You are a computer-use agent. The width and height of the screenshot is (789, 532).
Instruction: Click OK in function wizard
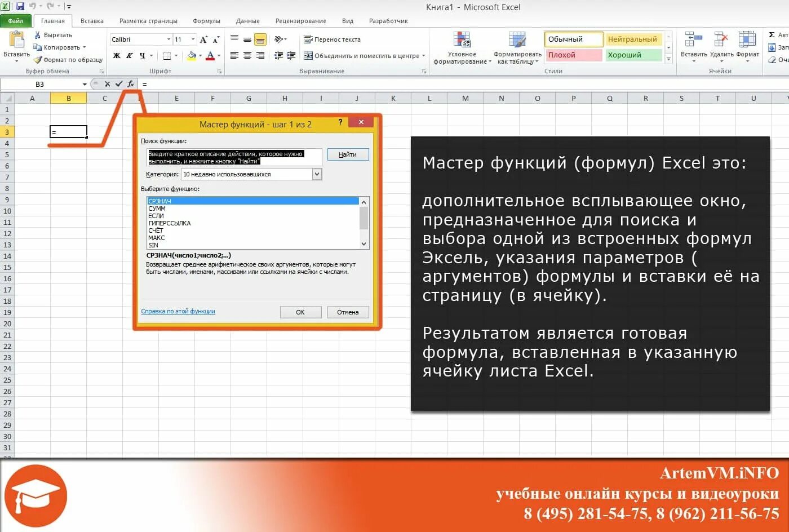[x=300, y=312]
